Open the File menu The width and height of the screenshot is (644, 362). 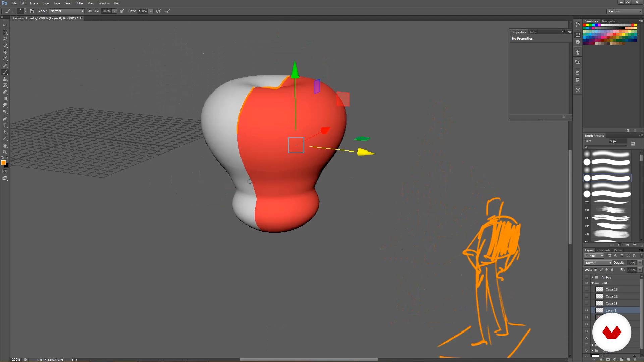(x=14, y=3)
